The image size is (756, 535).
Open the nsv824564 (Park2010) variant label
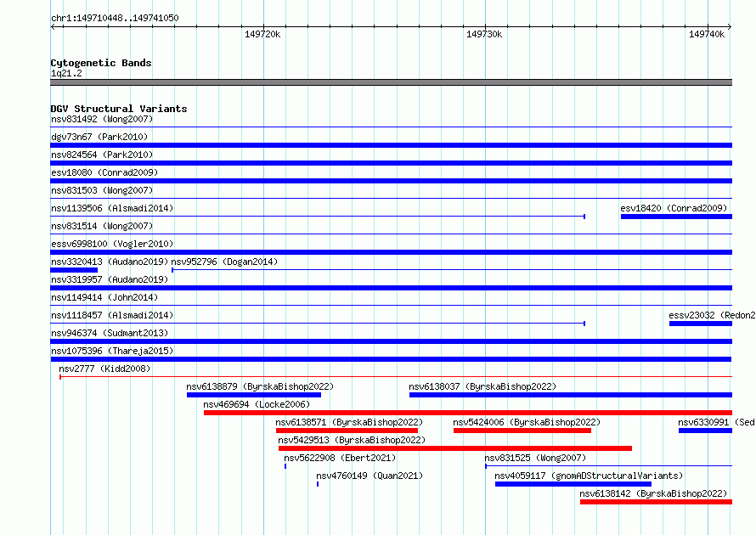click(x=102, y=155)
